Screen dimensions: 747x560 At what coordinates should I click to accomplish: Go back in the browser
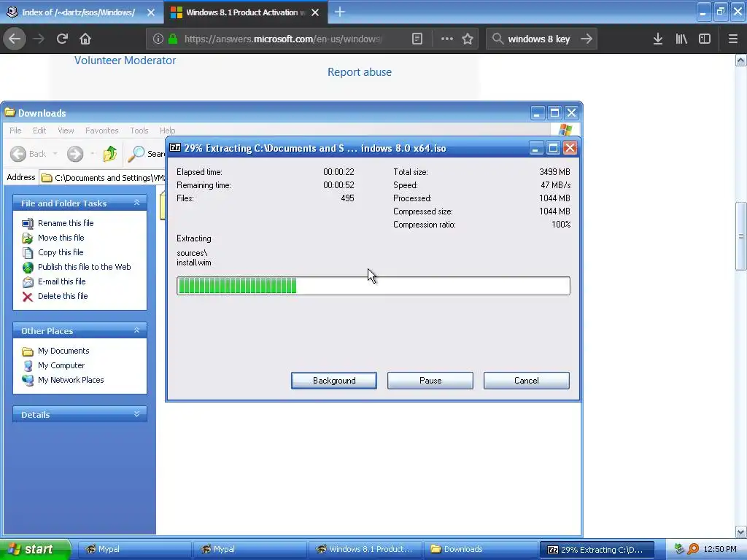pos(15,39)
